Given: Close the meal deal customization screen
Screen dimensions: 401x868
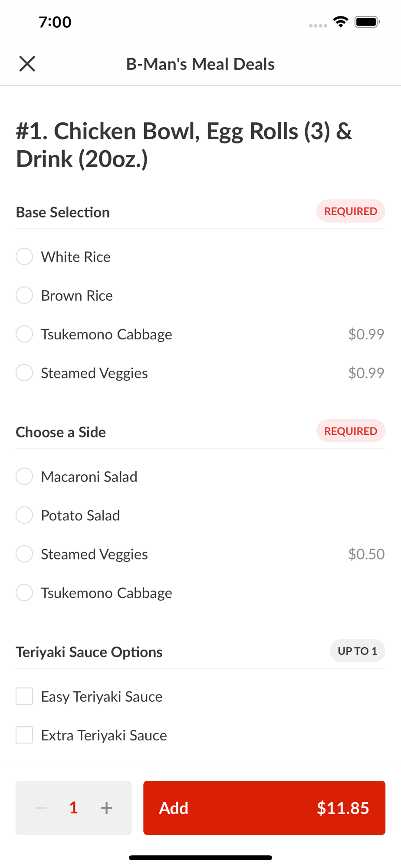Looking at the screenshot, I should coord(27,64).
